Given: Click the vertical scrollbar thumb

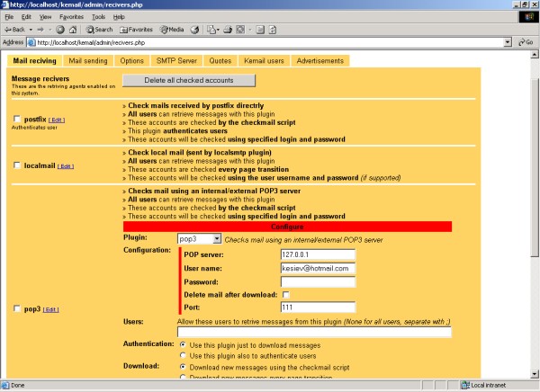Looking at the screenshot, I should 534,167.
